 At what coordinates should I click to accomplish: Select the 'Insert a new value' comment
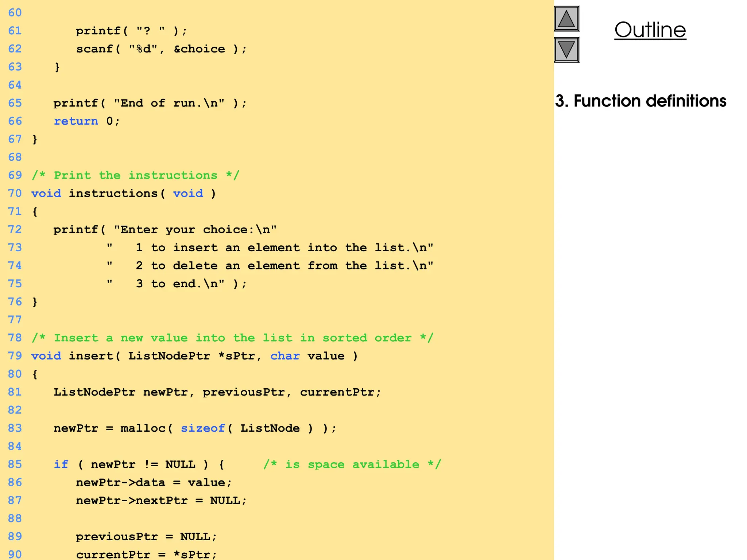point(232,338)
